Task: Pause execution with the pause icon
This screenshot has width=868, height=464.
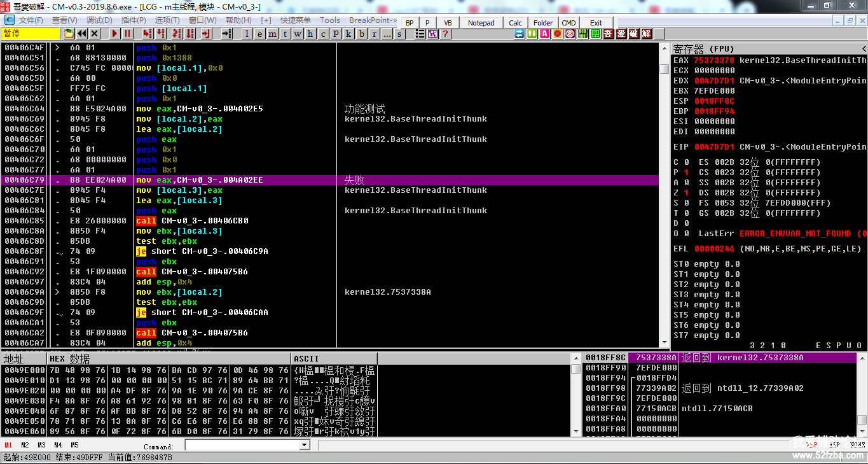Action: click(128, 34)
